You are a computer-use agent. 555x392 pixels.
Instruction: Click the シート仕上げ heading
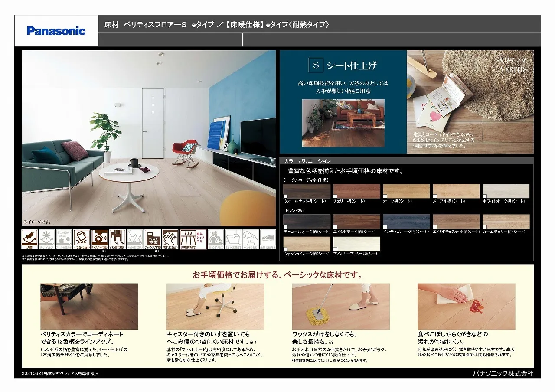352,65
